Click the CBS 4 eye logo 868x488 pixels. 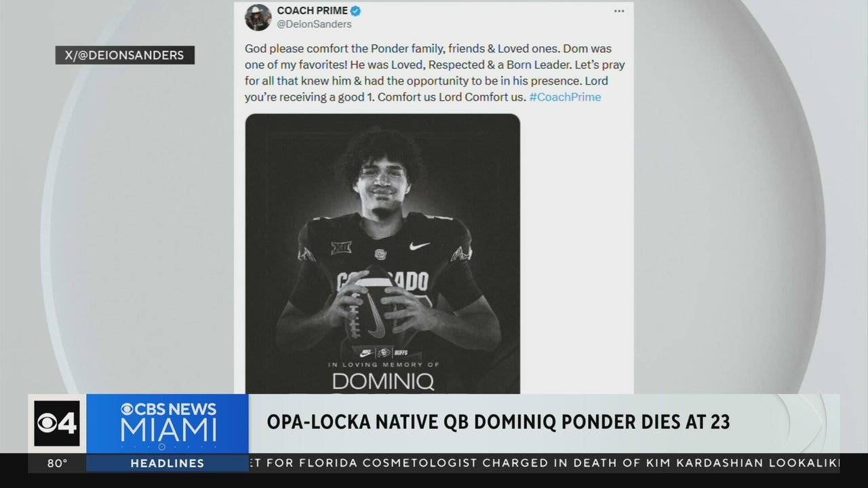pos(57,424)
